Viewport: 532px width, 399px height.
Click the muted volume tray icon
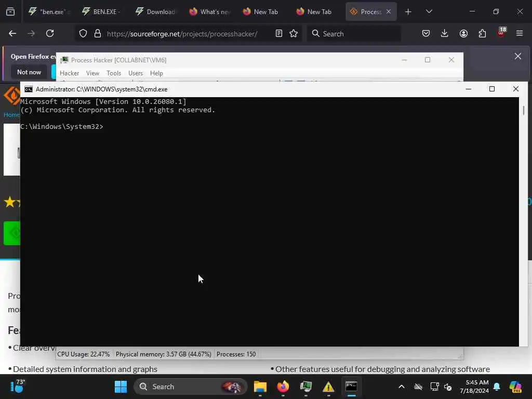point(448,387)
